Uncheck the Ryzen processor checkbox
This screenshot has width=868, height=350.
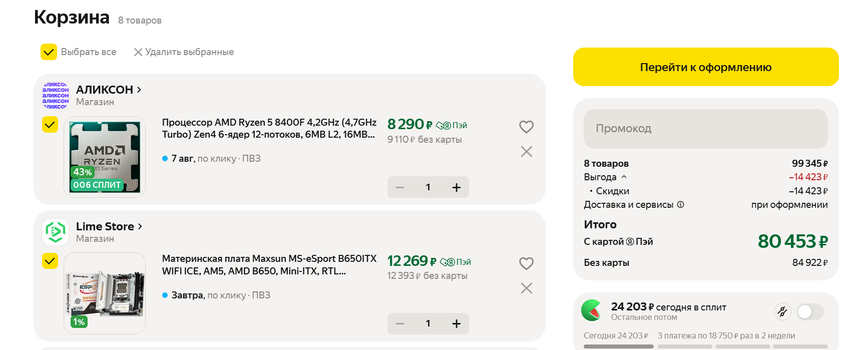click(50, 125)
